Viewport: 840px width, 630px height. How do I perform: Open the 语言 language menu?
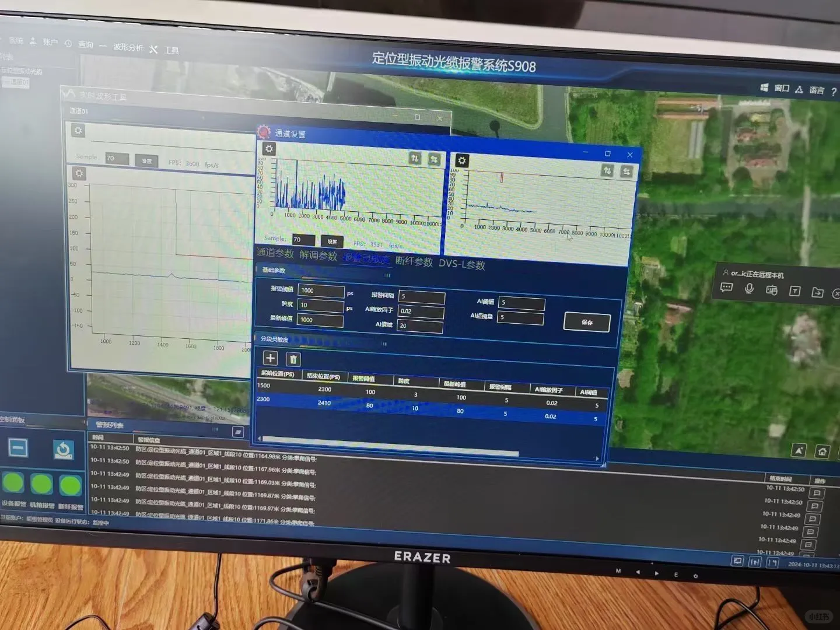(x=817, y=90)
